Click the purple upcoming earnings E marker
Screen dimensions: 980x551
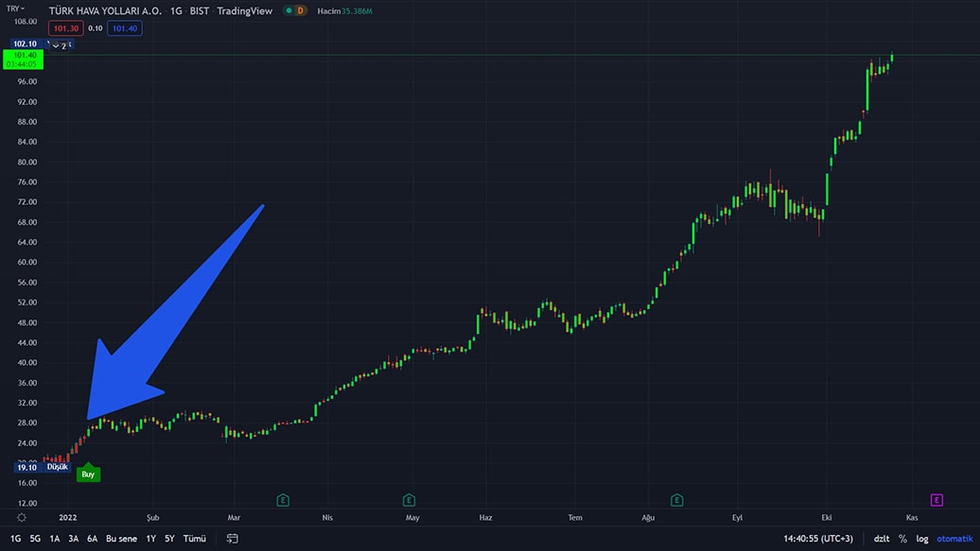coord(936,500)
